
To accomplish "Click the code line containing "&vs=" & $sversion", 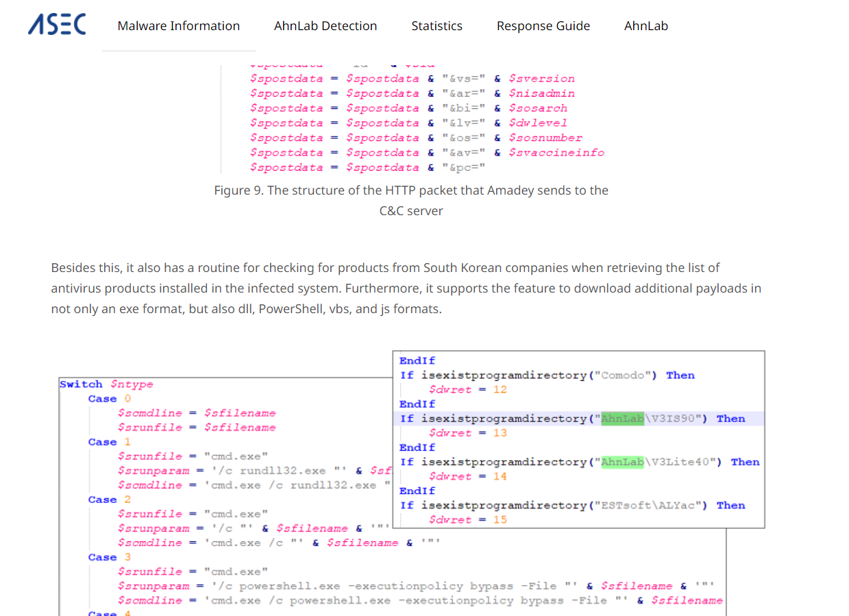I will (x=413, y=79).
